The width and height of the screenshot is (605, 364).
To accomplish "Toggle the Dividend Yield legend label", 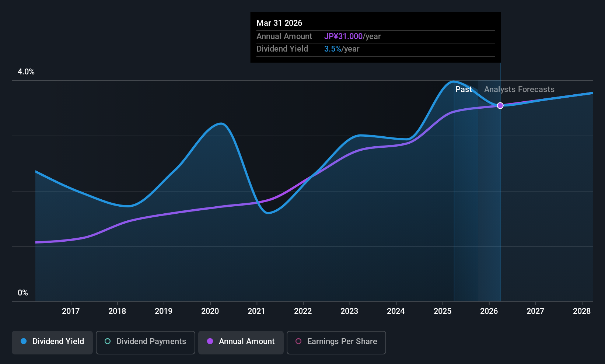I will pos(58,342).
